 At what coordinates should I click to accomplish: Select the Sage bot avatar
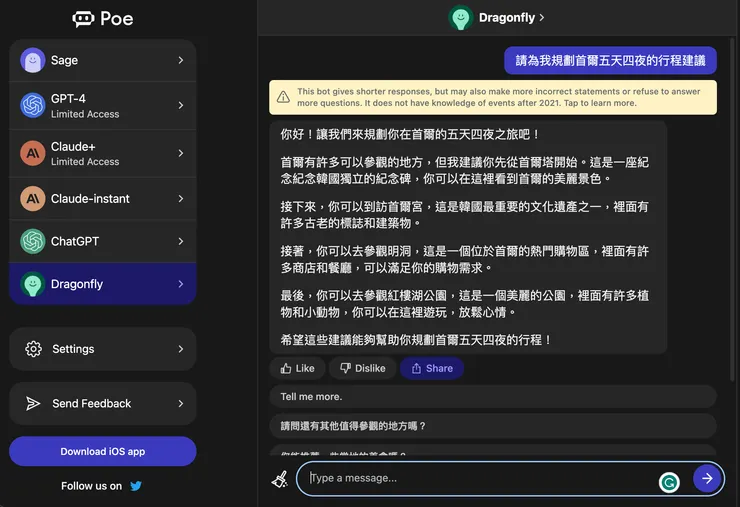(33, 60)
